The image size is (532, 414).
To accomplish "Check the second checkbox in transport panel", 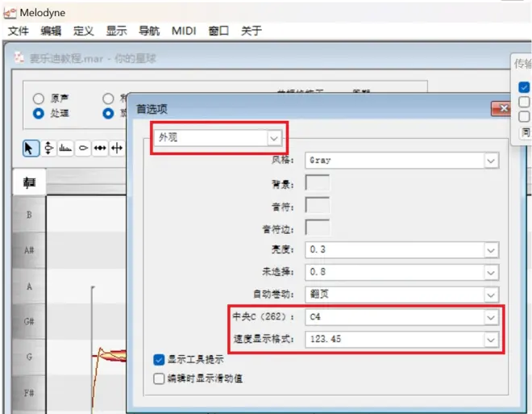I will tap(524, 102).
